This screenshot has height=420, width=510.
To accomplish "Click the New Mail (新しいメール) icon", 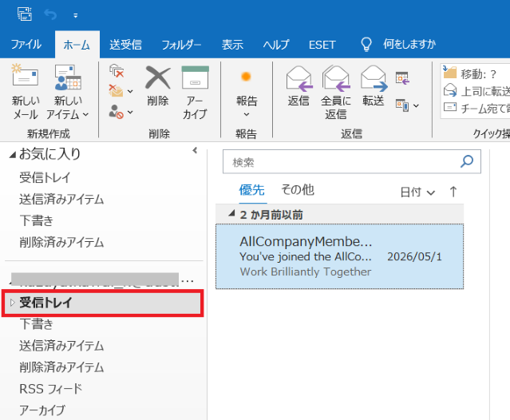I will [25, 77].
